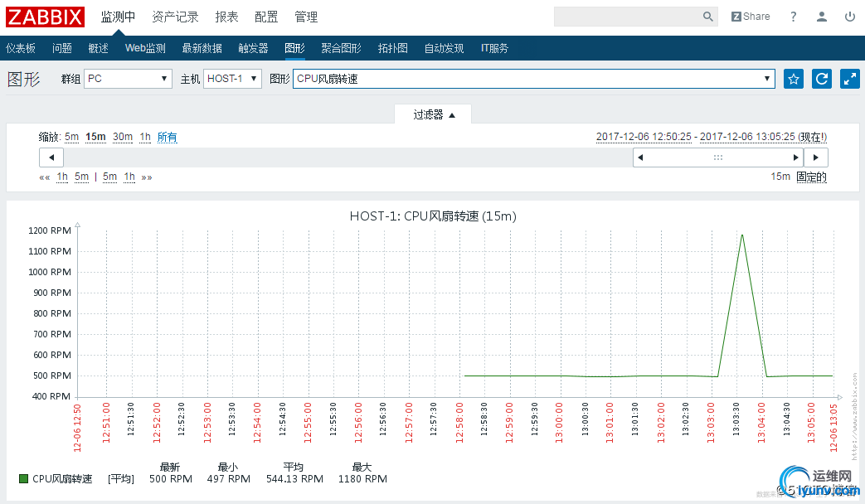The image size is (865, 504).
Task: Move back 1h in timeline
Action: 62,177
